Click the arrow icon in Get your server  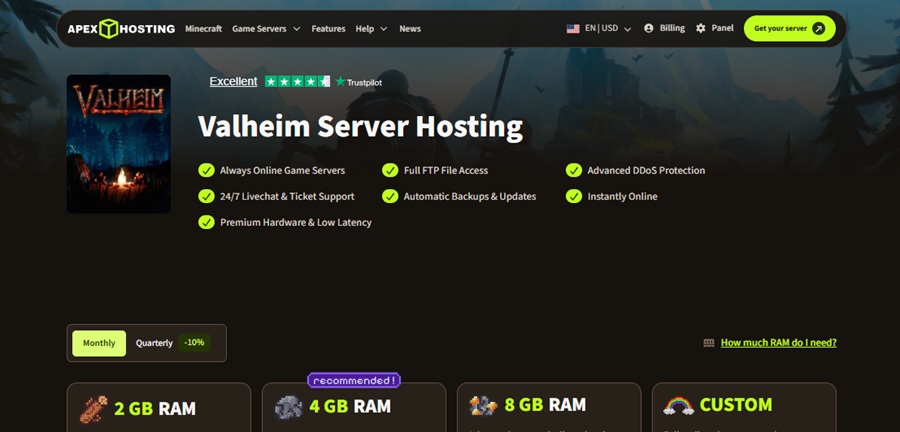pos(818,29)
